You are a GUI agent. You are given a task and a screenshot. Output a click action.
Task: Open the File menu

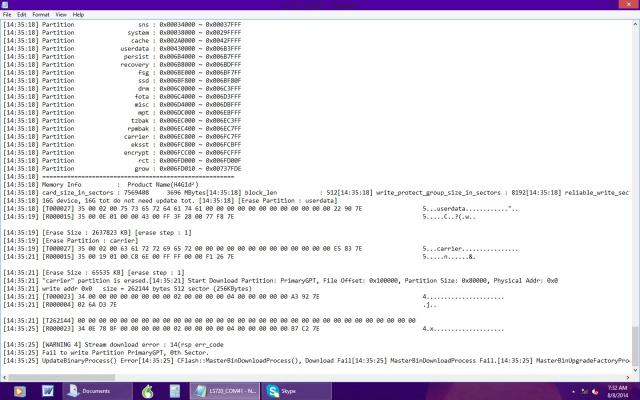[x=8, y=15]
